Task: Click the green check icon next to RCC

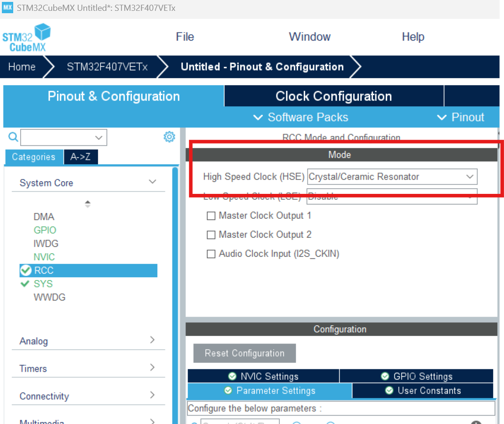Action: [x=26, y=271]
